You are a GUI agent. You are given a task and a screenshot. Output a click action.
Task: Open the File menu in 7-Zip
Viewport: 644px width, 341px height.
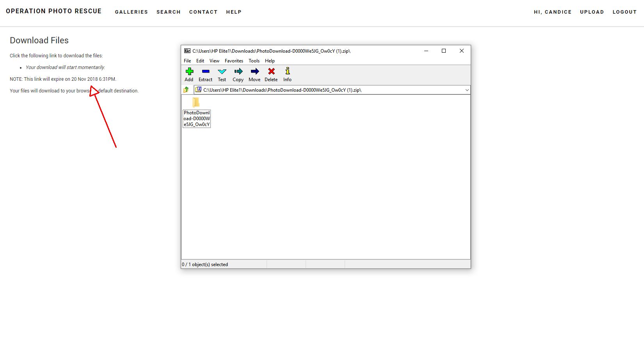(x=187, y=61)
